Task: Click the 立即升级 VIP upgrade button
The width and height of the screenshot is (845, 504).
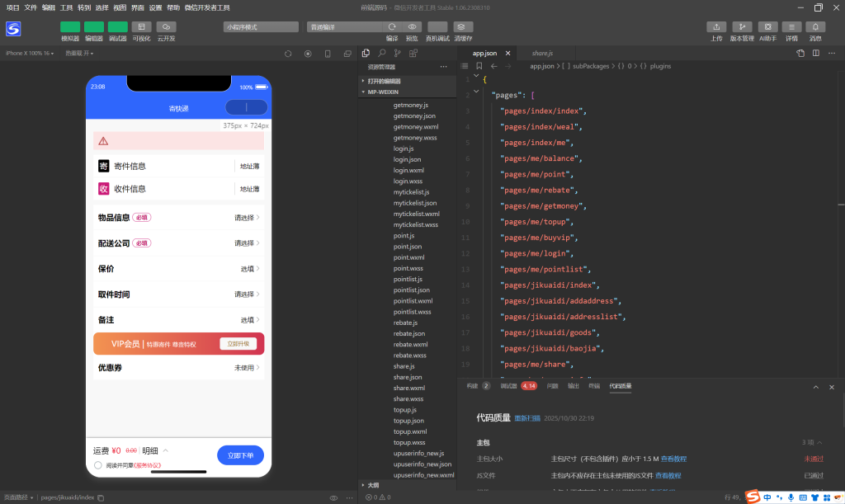Action: tap(238, 344)
